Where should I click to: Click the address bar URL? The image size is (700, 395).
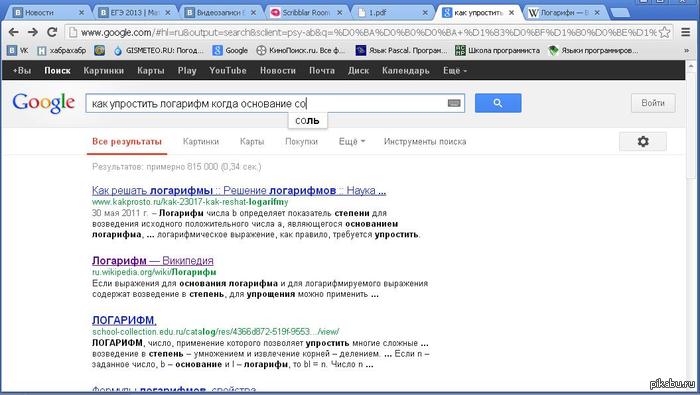click(x=368, y=32)
